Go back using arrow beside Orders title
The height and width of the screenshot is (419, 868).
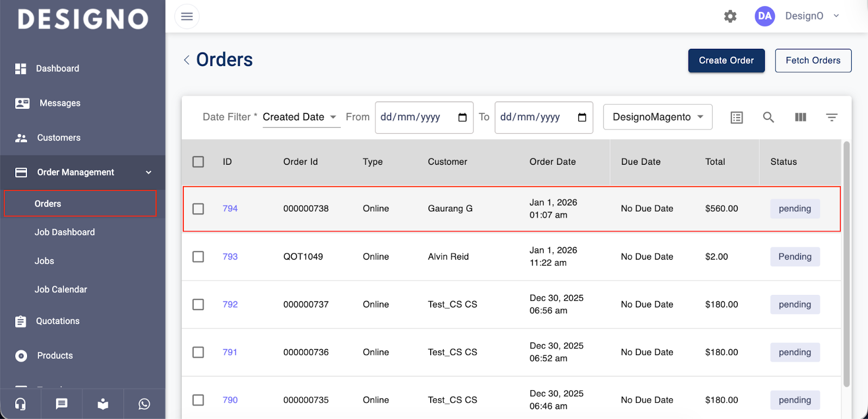(187, 60)
